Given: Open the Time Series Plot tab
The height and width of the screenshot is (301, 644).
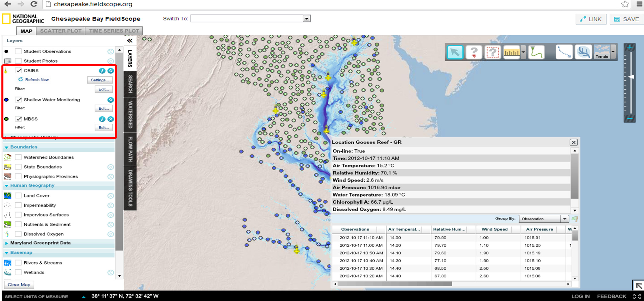Looking at the screenshot, I should (114, 31).
